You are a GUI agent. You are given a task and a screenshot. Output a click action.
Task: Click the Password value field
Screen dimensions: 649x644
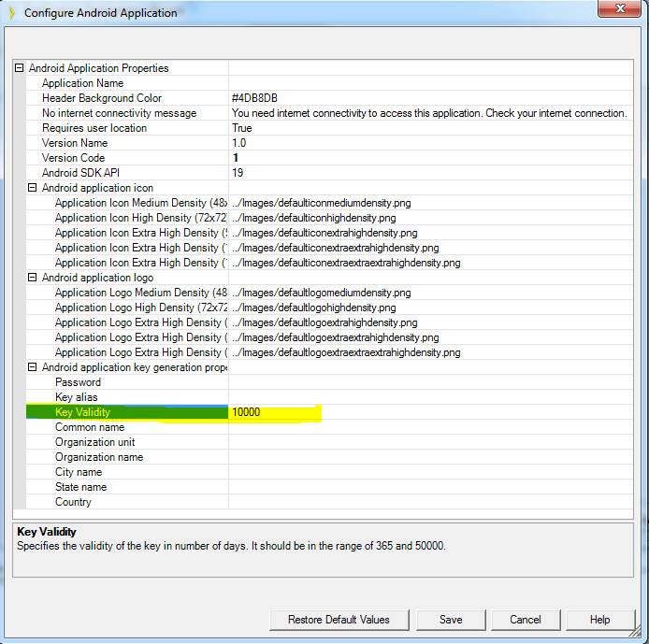430,382
